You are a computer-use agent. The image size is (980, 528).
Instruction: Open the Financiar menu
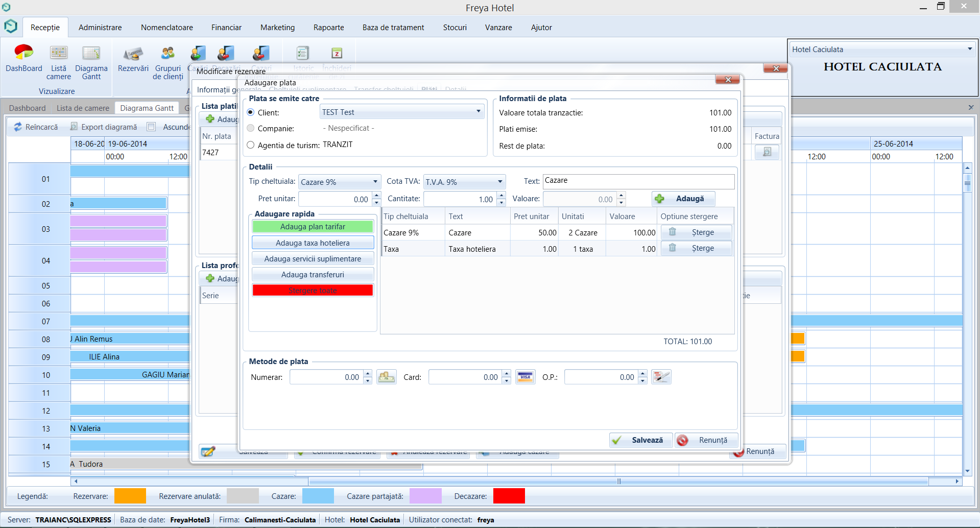coord(226,28)
